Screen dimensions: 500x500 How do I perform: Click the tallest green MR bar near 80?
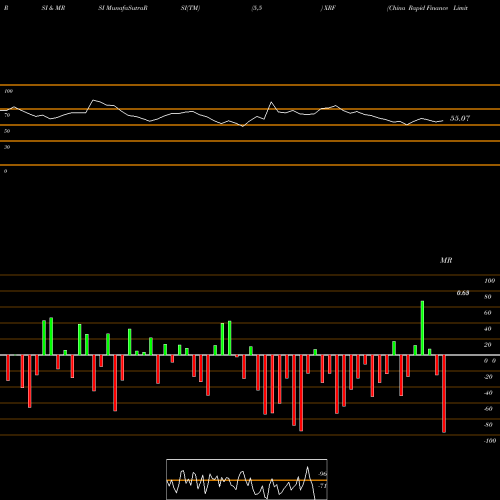tap(422, 328)
